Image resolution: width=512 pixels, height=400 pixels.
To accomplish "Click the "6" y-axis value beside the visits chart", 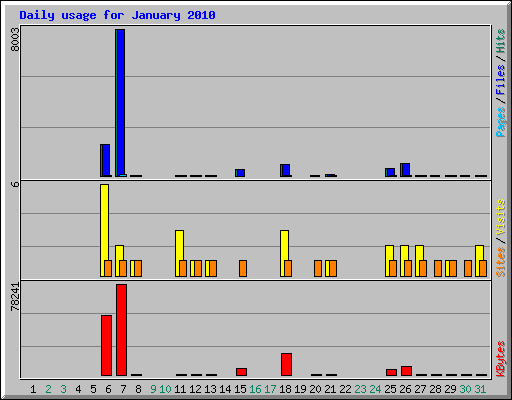I will (x=15, y=184).
